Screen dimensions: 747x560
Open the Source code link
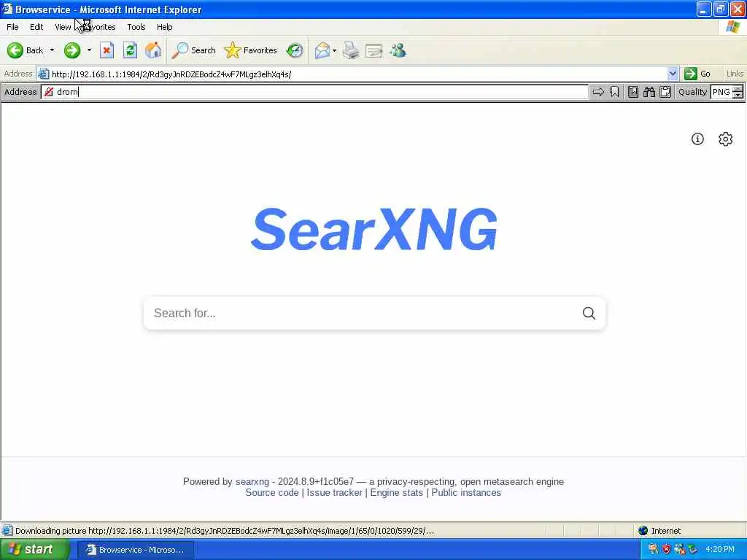pos(272,492)
